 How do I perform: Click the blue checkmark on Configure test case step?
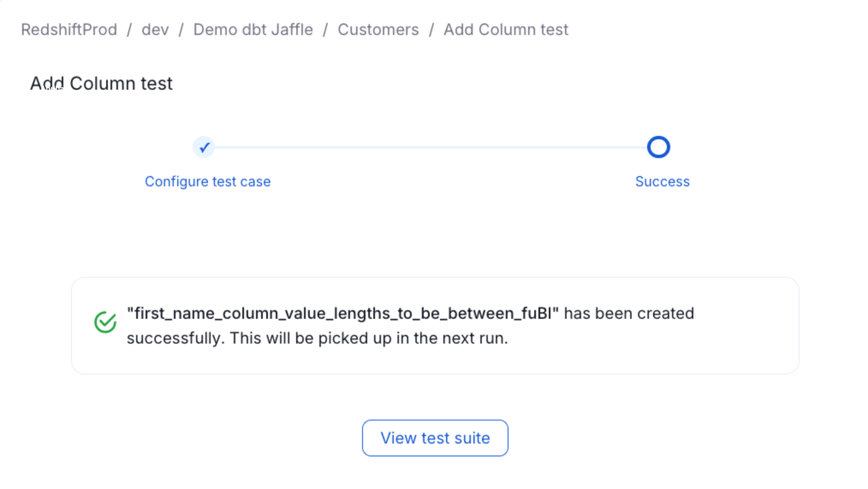(x=204, y=147)
